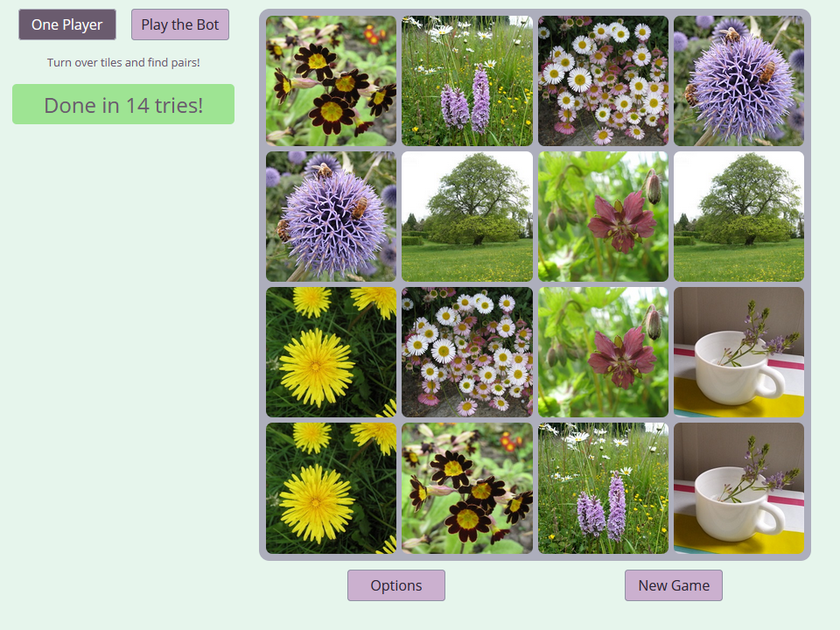Click the teacup tile in the bottom row
This screenshot has width=840, height=630.
coord(738,488)
